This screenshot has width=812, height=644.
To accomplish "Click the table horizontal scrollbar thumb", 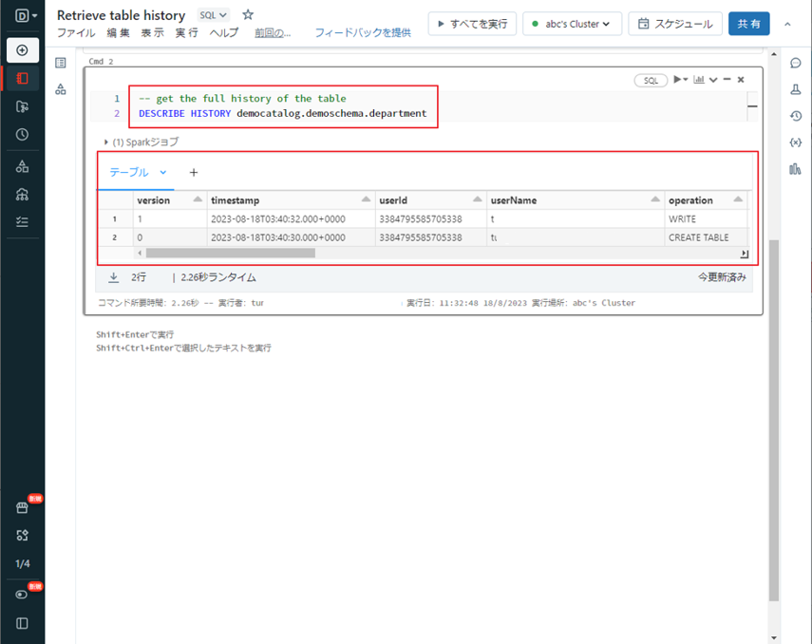I will [x=231, y=253].
